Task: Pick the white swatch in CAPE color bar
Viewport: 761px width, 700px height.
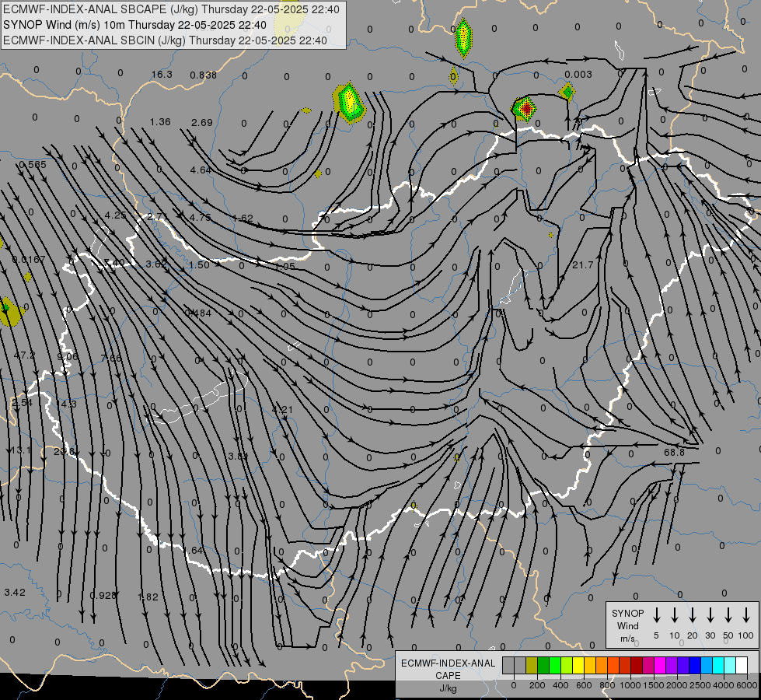Action: click(x=742, y=665)
